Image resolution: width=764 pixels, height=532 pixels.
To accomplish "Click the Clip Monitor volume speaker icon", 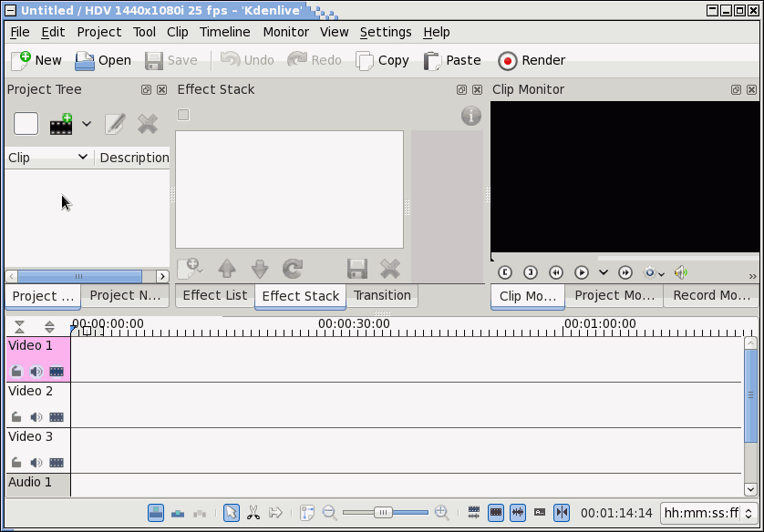I will [x=681, y=272].
